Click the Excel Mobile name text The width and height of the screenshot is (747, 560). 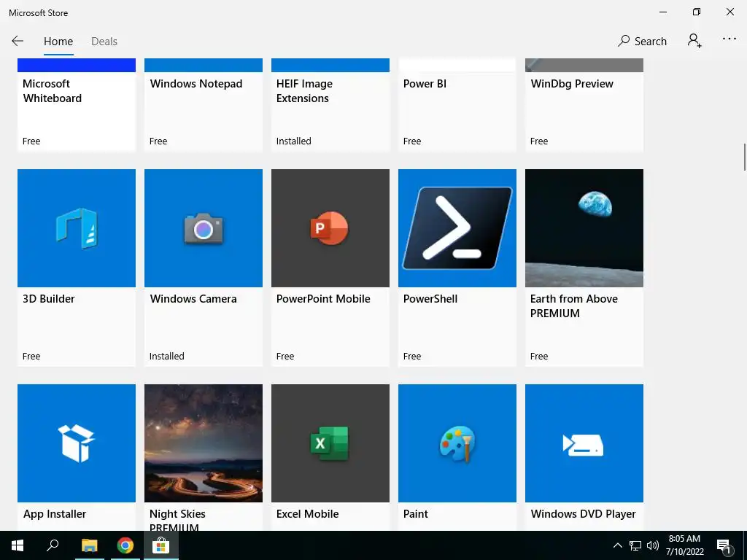click(x=307, y=514)
